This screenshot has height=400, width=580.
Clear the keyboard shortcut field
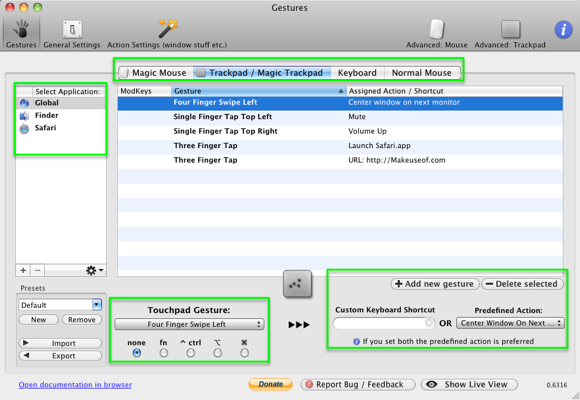pos(429,323)
